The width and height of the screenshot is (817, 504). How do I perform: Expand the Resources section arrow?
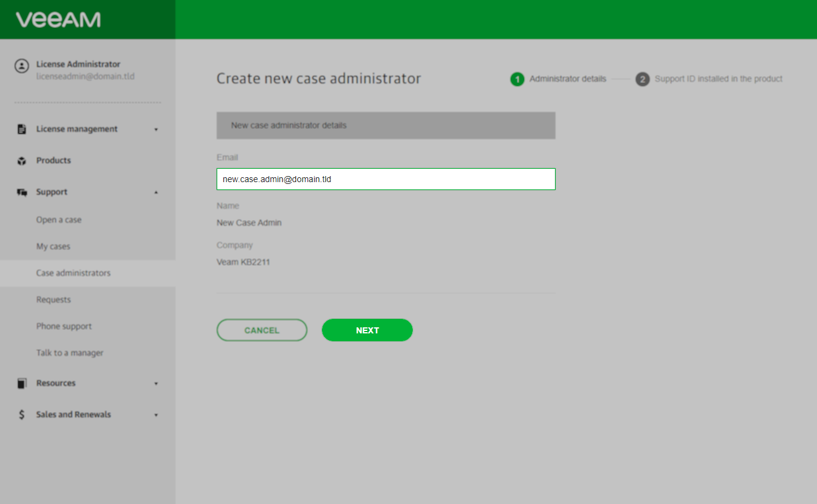tap(156, 384)
